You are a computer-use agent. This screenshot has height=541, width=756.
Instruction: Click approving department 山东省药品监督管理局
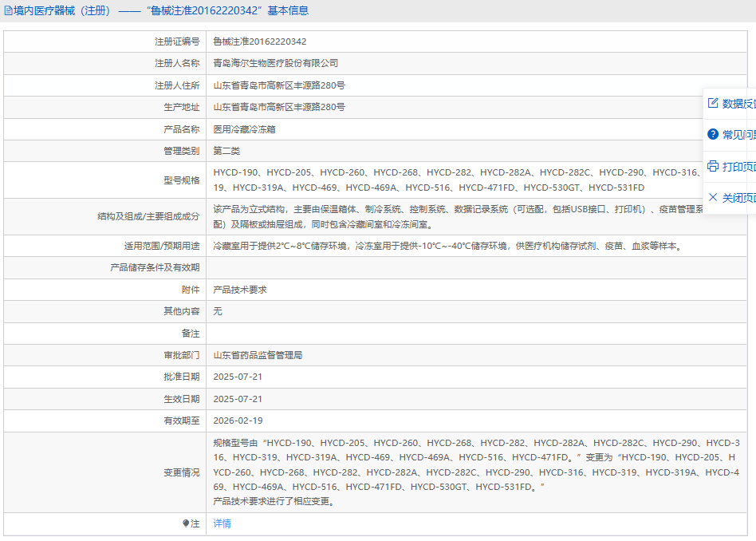click(x=258, y=355)
